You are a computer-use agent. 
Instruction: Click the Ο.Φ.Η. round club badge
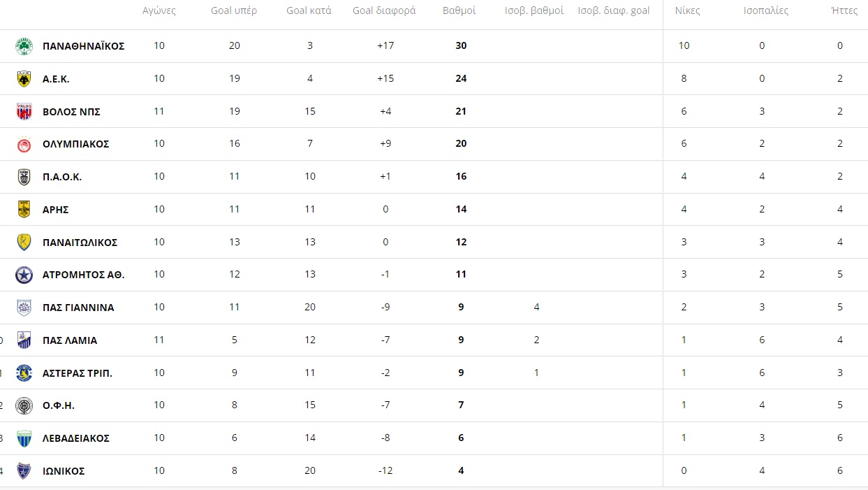24,405
